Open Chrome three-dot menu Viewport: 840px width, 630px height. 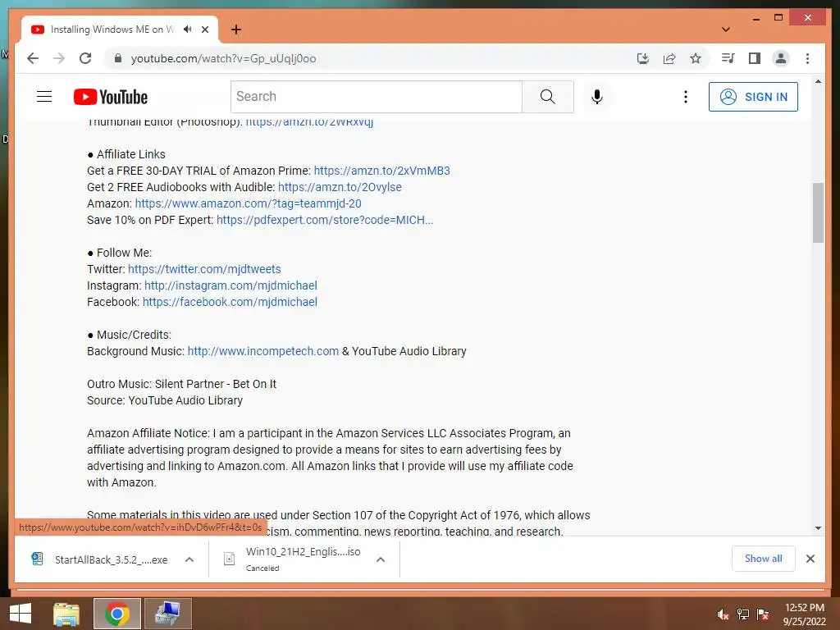point(807,58)
